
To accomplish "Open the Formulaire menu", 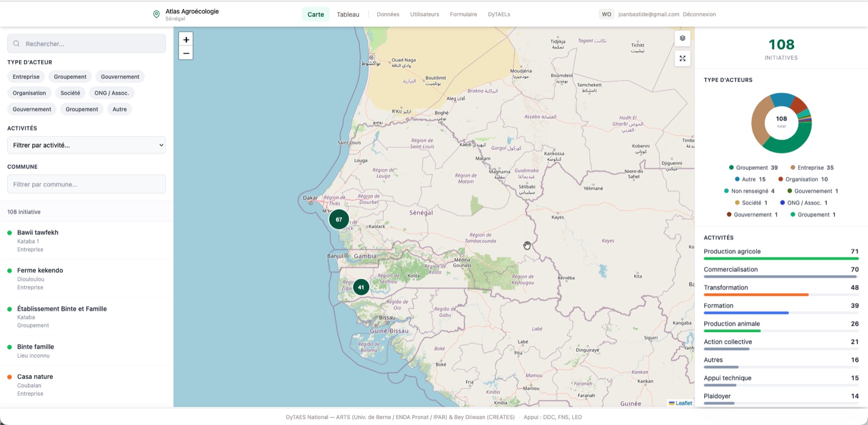I will click(x=463, y=15).
